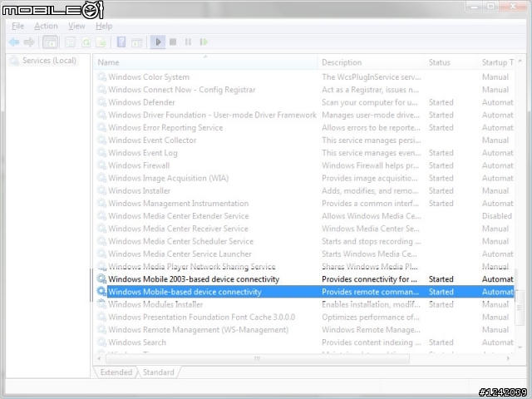Open the Action menu
The image size is (532, 399).
tap(47, 26)
